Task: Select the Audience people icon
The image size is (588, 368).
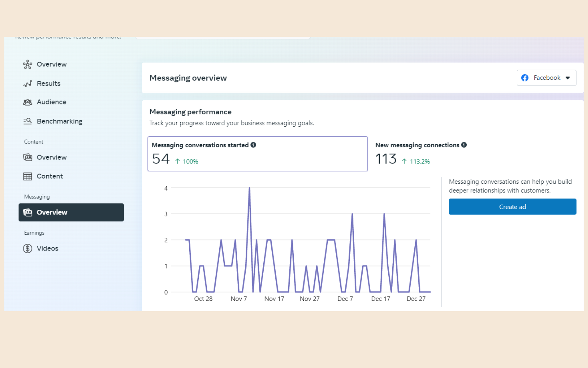Action: point(28,102)
